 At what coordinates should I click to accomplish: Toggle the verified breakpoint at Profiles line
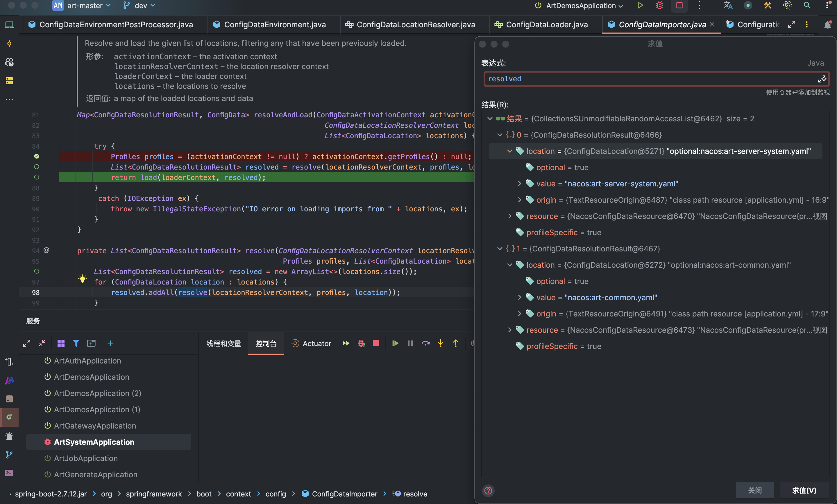tap(37, 156)
